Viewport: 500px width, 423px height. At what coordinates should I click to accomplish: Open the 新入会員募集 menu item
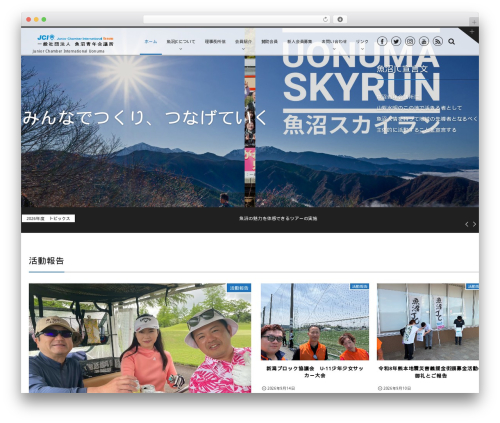coord(299,42)
